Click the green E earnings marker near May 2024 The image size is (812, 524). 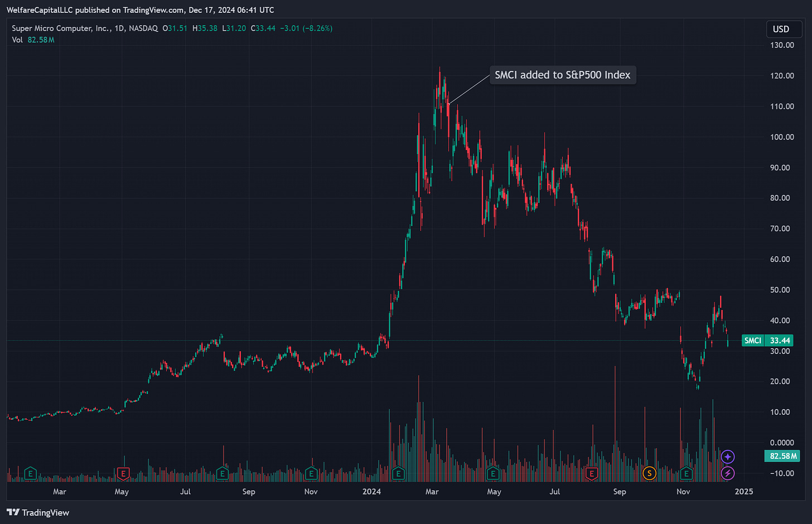[x=492, y=474]
